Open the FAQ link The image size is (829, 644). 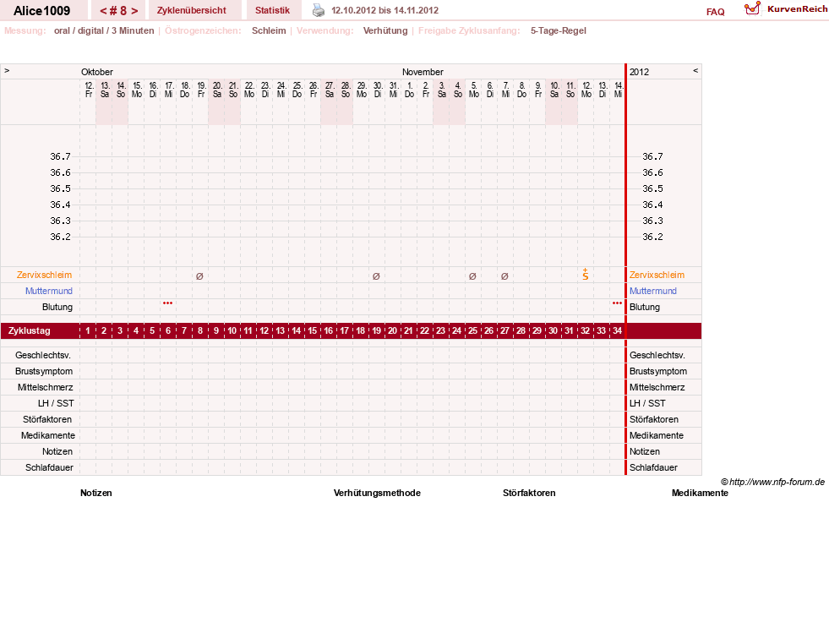pos(715,12)
